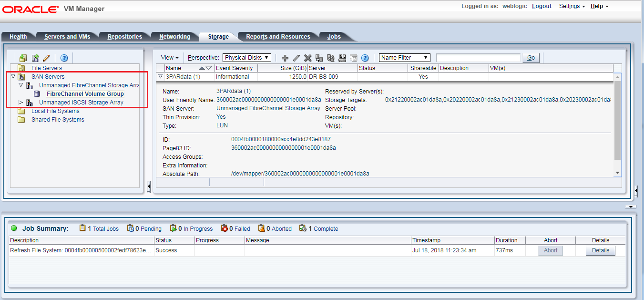
Task: Click the Aborted jobs icon
Action: 261,228
